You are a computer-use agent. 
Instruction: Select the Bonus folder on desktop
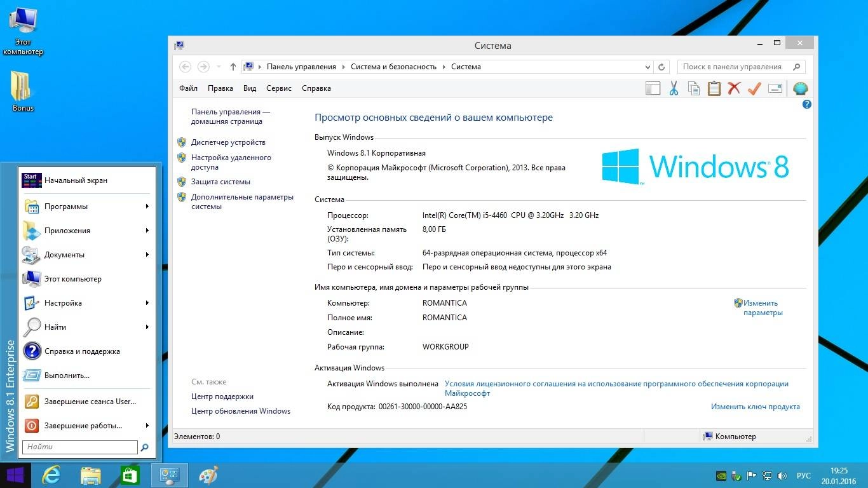23,91
